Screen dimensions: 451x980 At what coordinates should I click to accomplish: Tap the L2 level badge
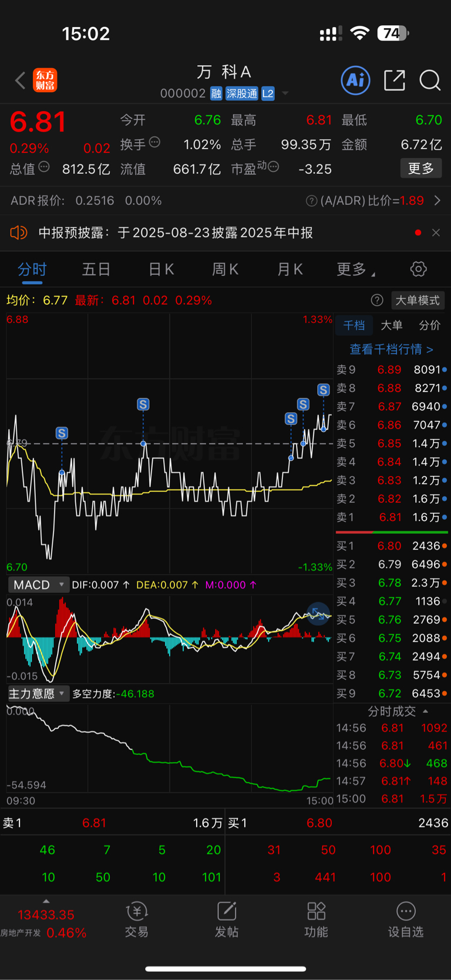coord(268,93)
